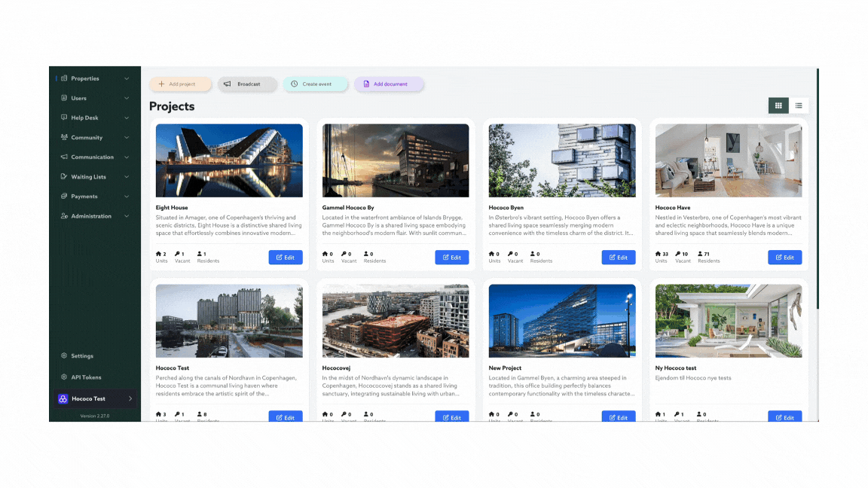Click the Broadcast button
Image resolution: width=868 pixels, height=488 pixels.
(247, 84)
